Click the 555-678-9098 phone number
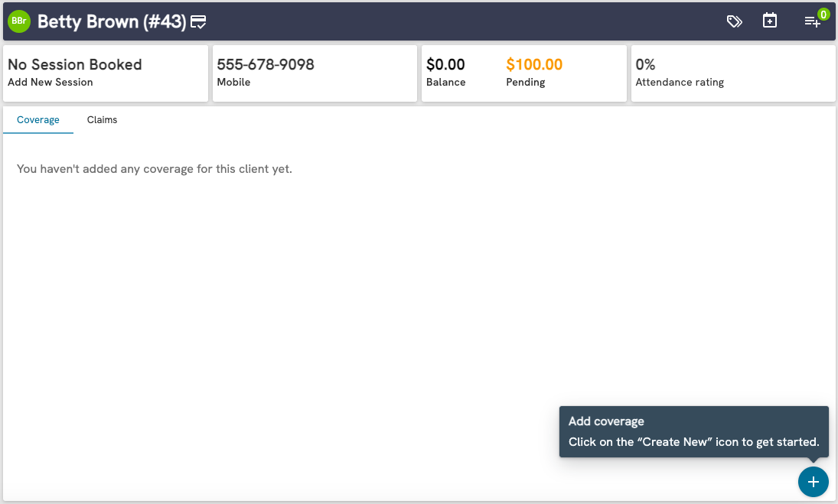Image resolution: width=838 pixels, height=504 pixels. pyautogui.click(x=266, y=64)
